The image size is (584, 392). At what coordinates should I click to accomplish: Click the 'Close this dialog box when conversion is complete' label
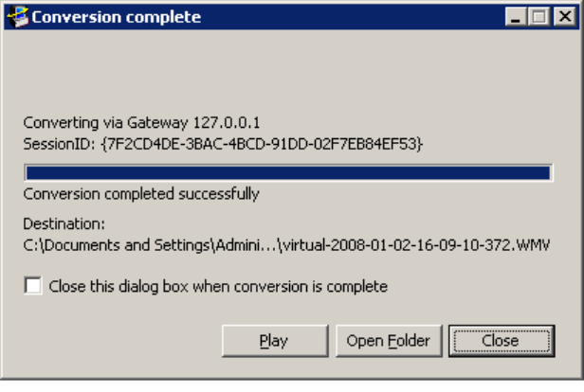point(218,286)
